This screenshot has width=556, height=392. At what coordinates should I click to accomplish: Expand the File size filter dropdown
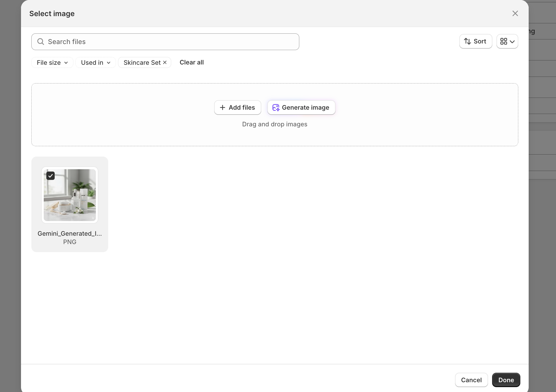tap(52, 62)
